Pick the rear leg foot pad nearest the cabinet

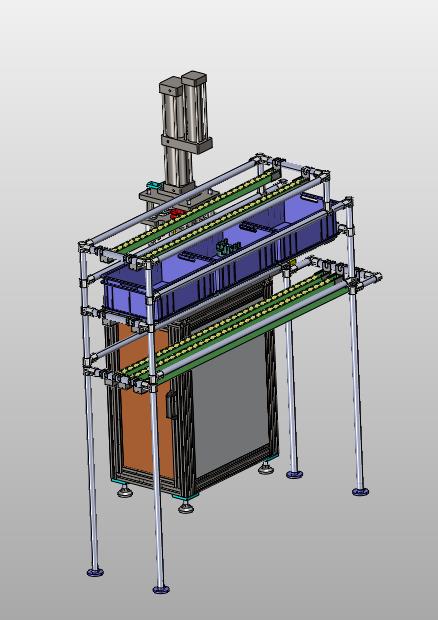click(x=295, y=474)
